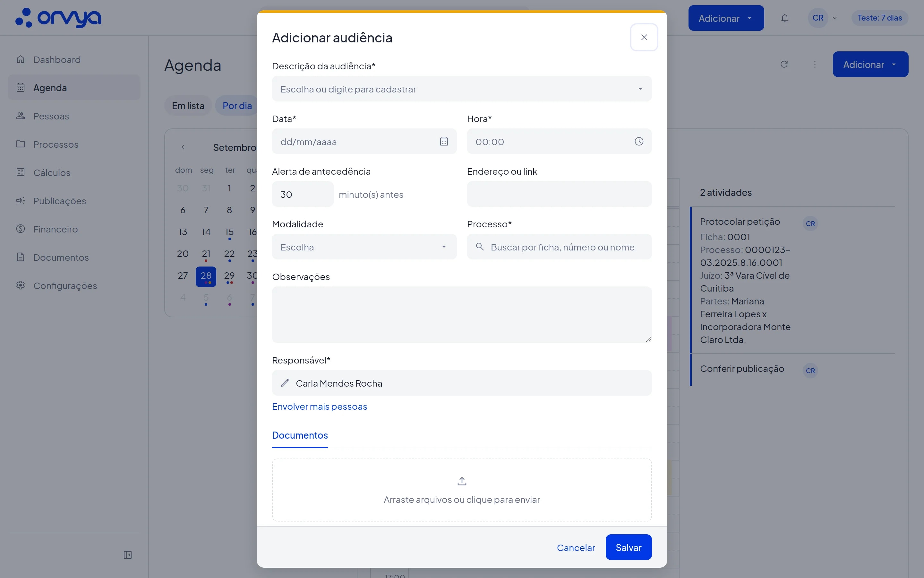The height and width of the screenshot is (578, 924).
Task: Click the Endereço ou link field
Action: point(559,194)
